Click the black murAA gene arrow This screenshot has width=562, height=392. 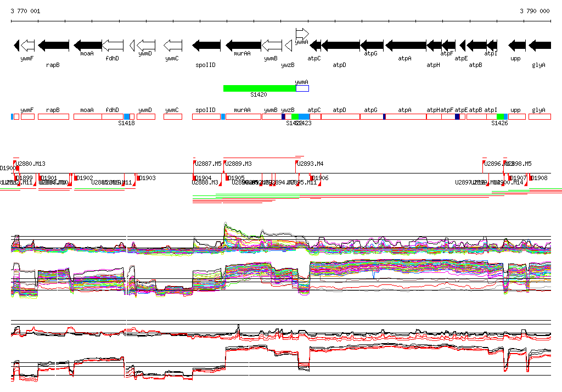243,46
